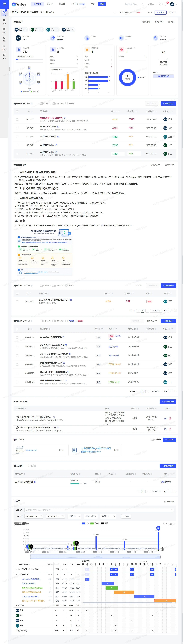Select the checkbox for issue 7052676
The image size is (183, 644).
[17, 302]
